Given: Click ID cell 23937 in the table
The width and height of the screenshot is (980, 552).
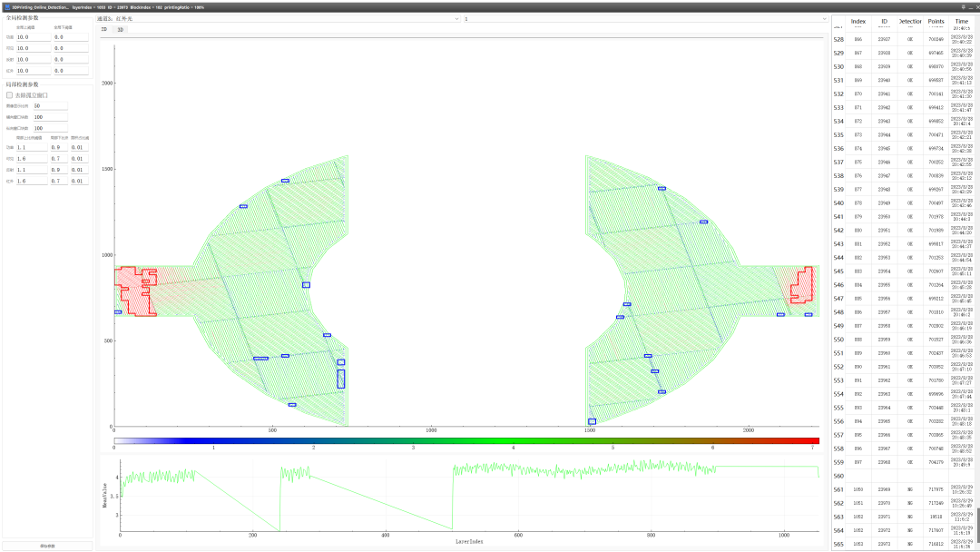Looking at the screenshot, I should point(884,39).
